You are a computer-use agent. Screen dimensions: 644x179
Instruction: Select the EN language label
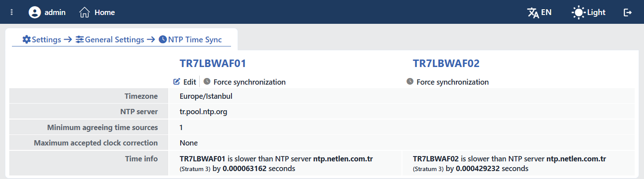tap(546, 12)
